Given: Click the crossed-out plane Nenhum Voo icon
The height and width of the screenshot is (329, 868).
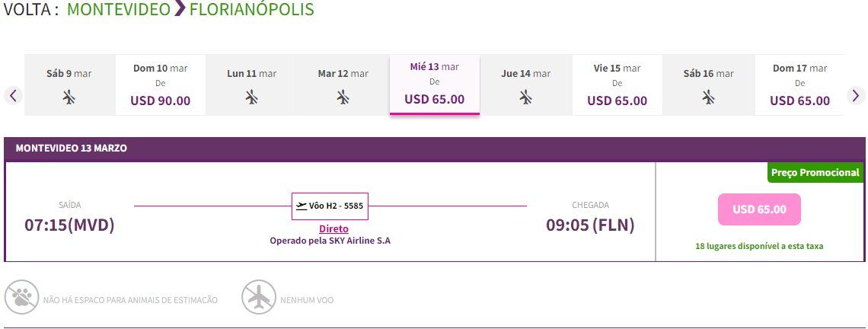Looking at the screenshot, I should pos(259,298).
